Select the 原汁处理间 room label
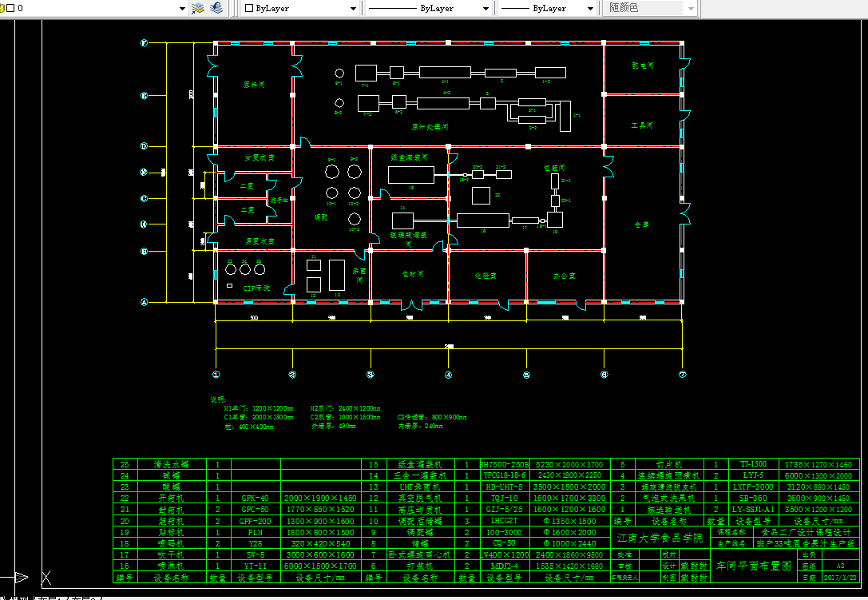 point(430,127)
